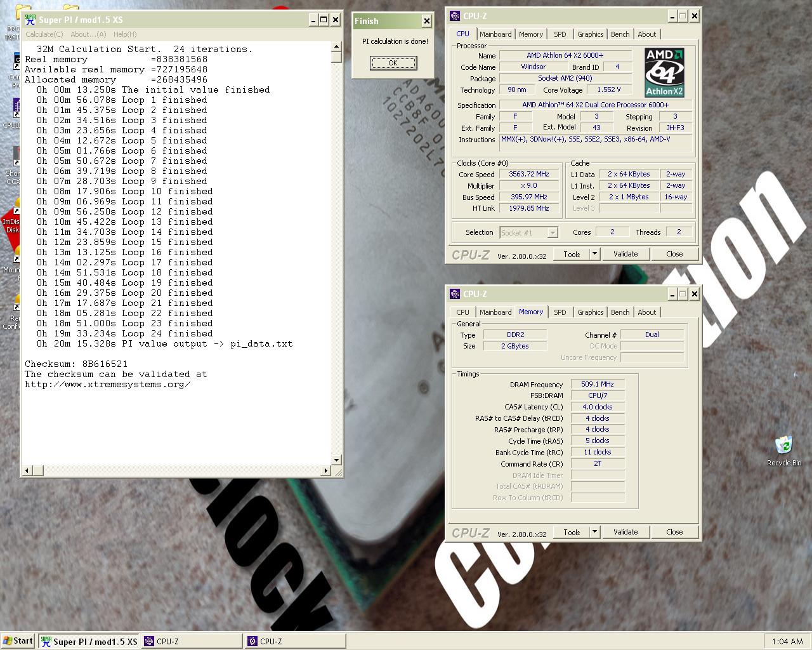Click the Memory Type value DDR2

coord(515,335)
